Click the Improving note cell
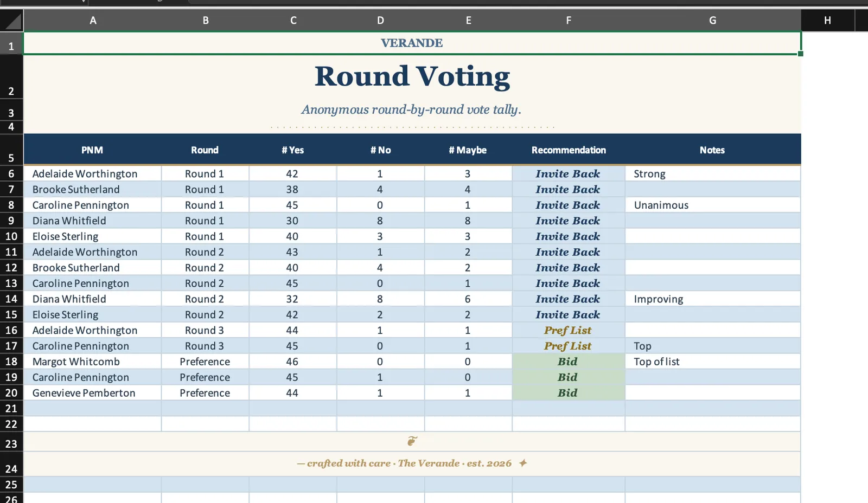This screenshot has width=868, height=503. pos(713,299)
